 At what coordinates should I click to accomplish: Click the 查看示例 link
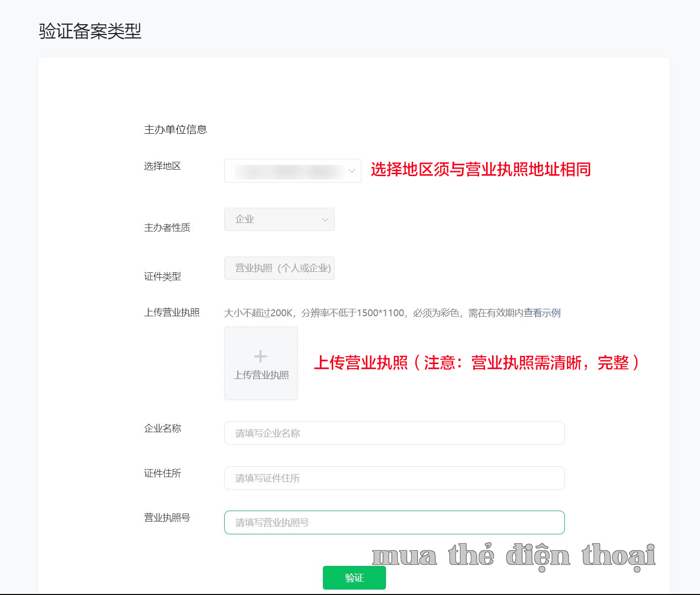click(x=542, y=313)
